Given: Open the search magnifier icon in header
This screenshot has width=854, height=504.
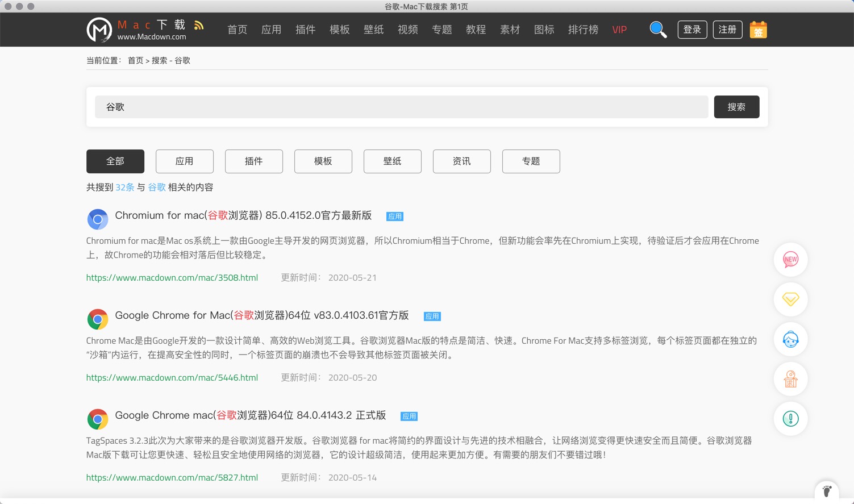Looking at the screenshot, I should 658,30.
